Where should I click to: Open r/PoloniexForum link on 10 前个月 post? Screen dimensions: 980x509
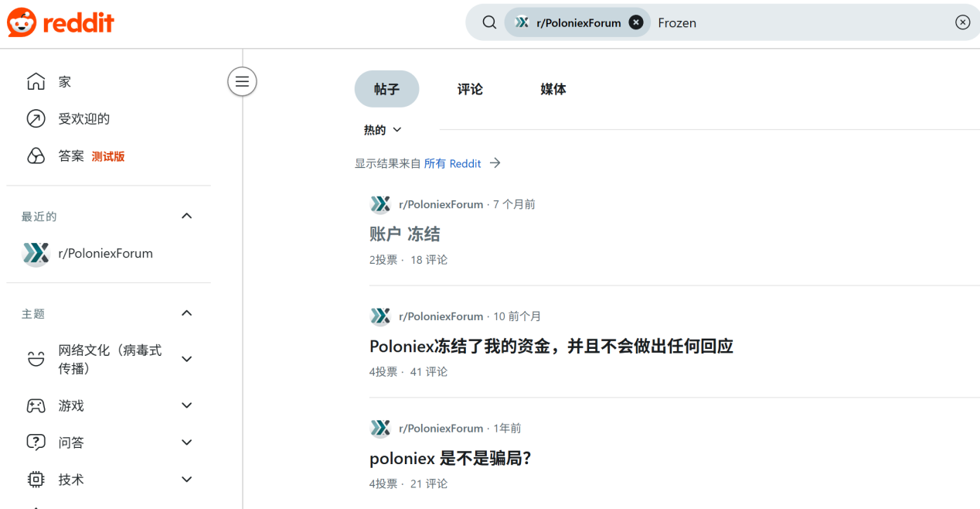point(441,316)
